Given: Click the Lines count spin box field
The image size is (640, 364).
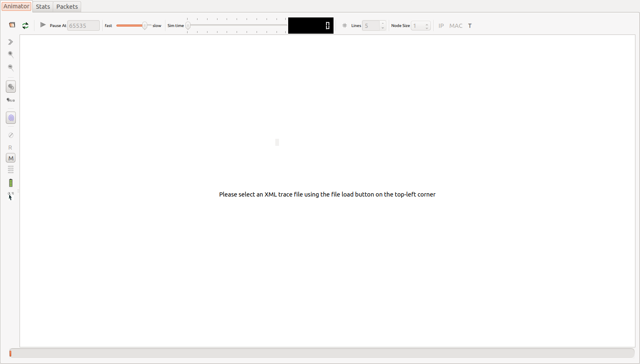Looking at the screenshot, I should pyautogui.click(x=371, y=26).
